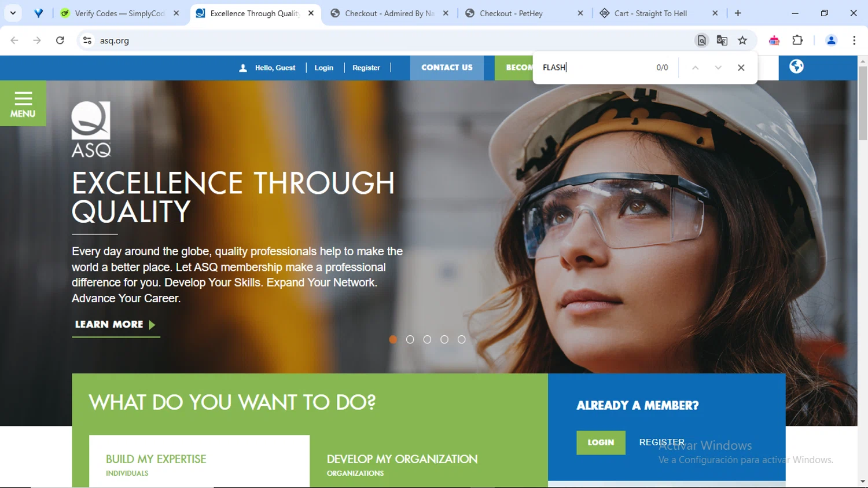The image size is (868, 488).
Task: Click the Excellence Through Quality headline
Action: [233, 197]
